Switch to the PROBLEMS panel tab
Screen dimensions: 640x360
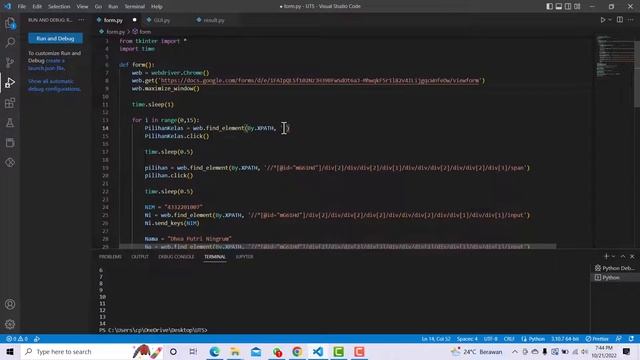[110, 257]
